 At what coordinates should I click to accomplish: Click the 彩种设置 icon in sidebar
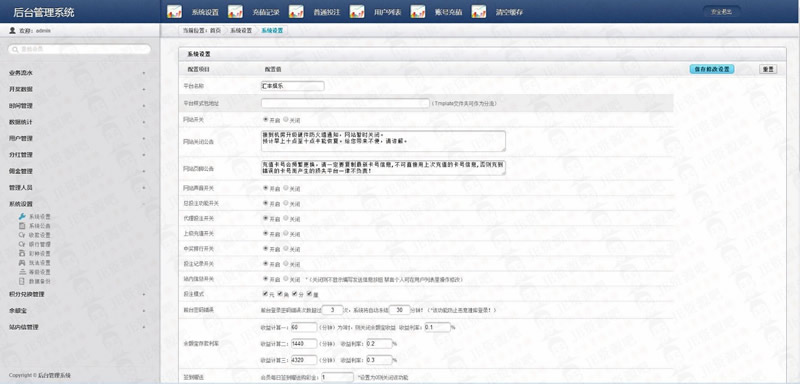pos(22,253)
